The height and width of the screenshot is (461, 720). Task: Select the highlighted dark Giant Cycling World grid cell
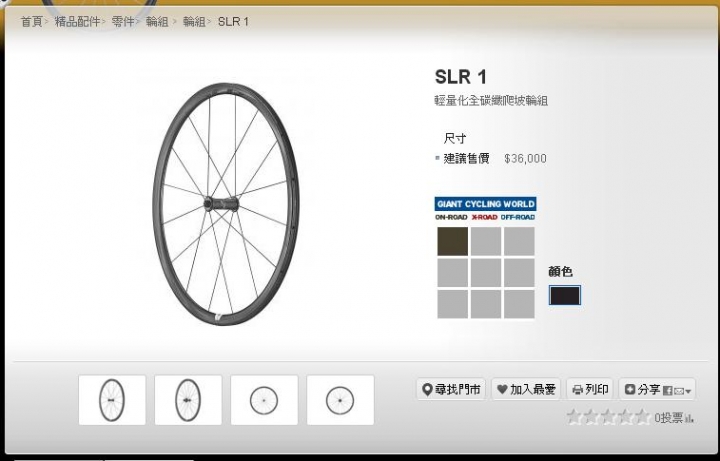click(452, 241)
